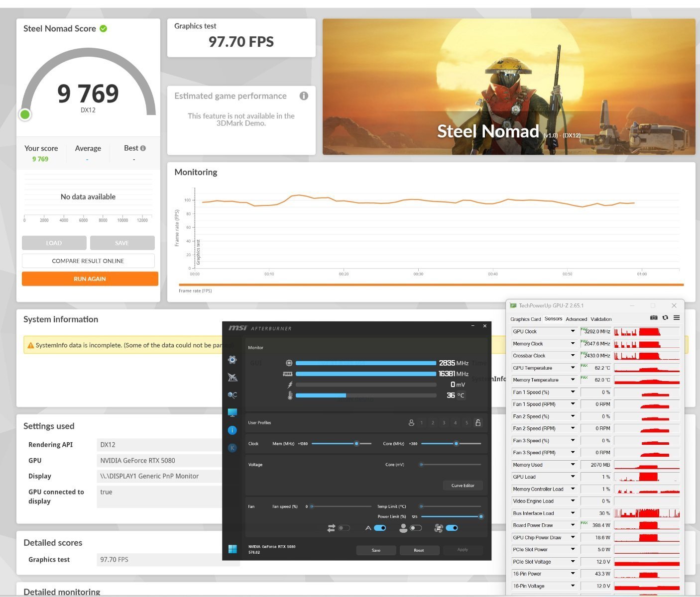700x597 pixels.
Task: Click the Fan speed (%) slider handle
Action: click(x=312, y=506)
